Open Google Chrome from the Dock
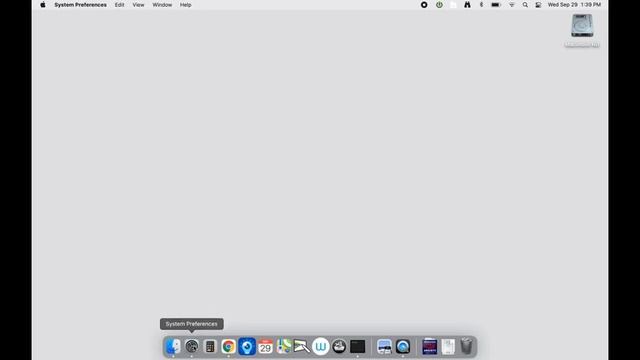Screen dimensions: 640x360 (229, 347)
